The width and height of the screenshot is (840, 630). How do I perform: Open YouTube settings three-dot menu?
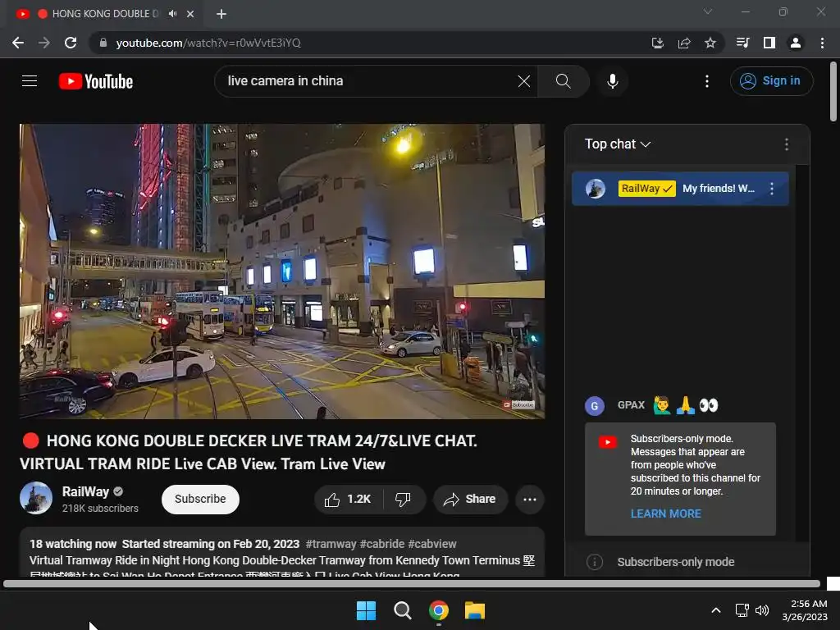[707, 81]
